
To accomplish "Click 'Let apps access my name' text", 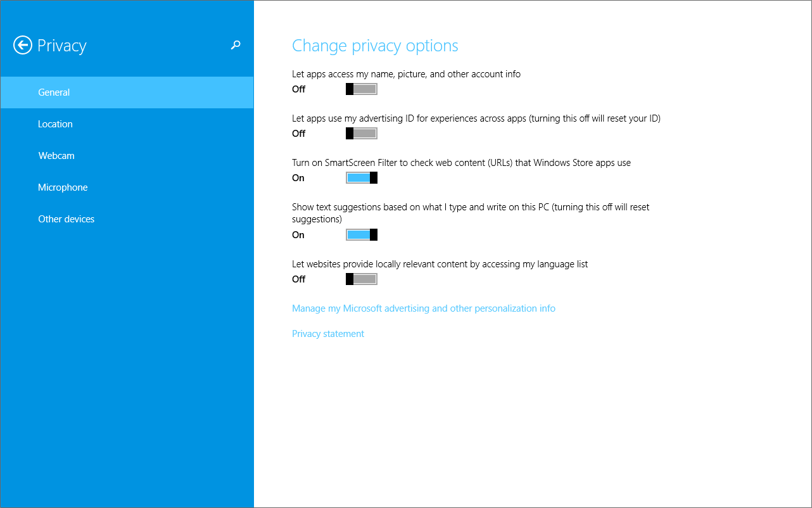I will coord(406,74).
